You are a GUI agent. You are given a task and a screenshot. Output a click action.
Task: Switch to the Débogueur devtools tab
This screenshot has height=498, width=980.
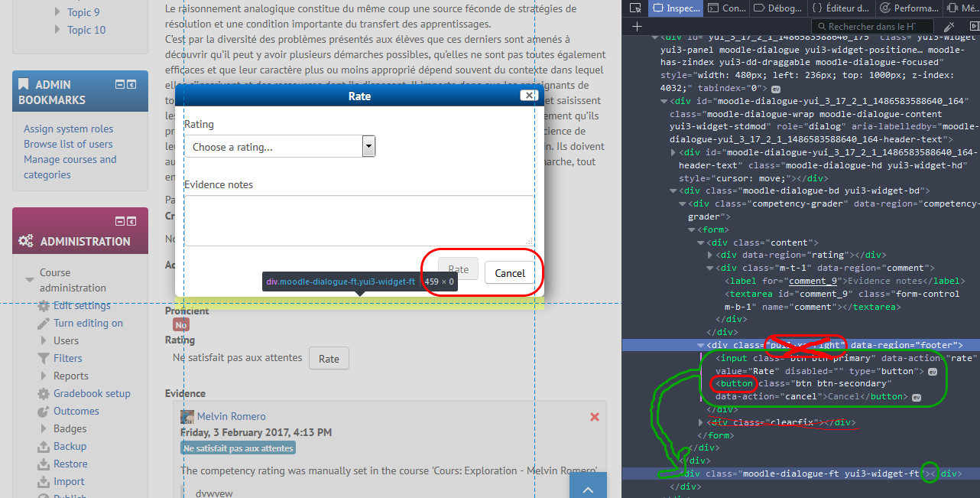[777, 8]
